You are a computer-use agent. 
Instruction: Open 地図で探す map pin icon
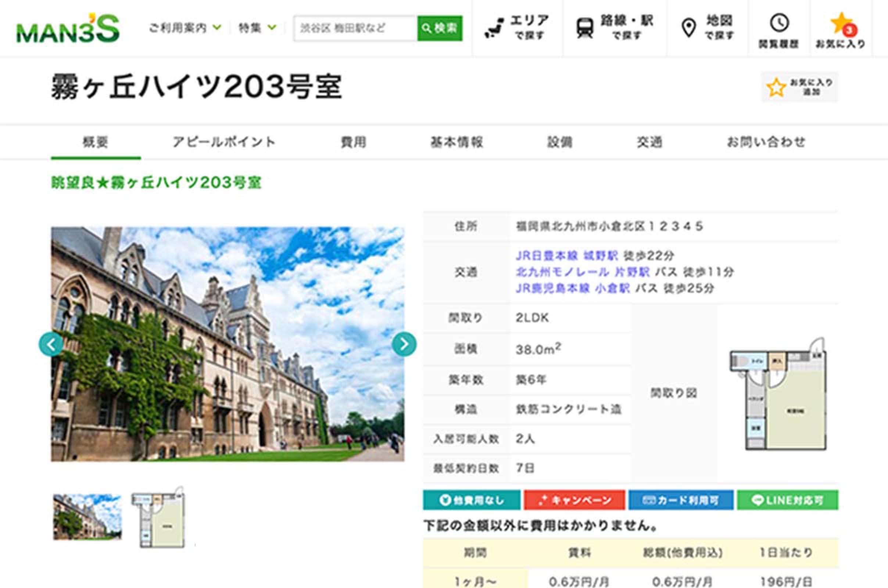pos(707,28)
